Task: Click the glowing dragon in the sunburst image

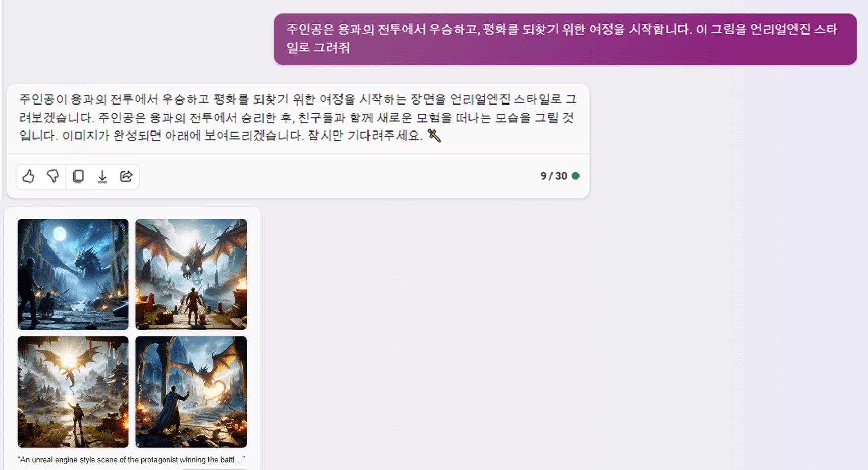Action: pyautogui.click(x=71, y=368)
